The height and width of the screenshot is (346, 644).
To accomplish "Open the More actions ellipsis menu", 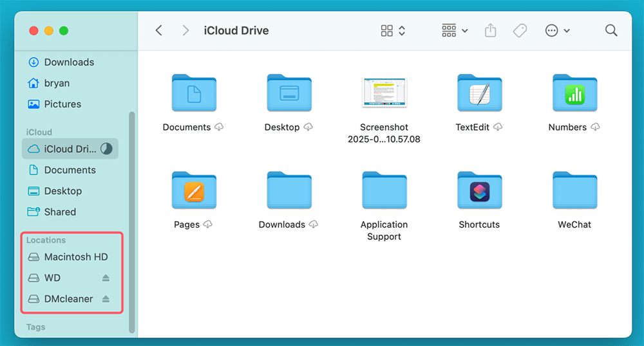I will [x=557, y=30].
